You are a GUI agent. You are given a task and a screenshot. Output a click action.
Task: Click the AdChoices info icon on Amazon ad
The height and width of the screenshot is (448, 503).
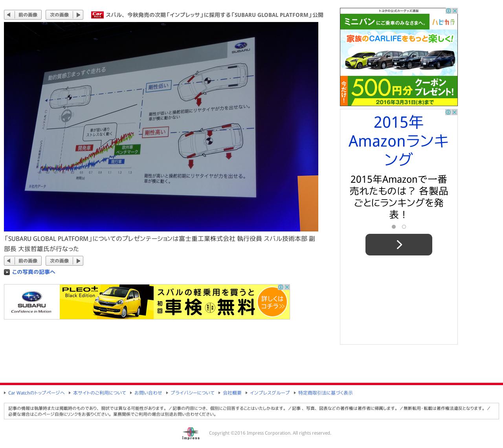pyautogui.click(x=448, y=112)
